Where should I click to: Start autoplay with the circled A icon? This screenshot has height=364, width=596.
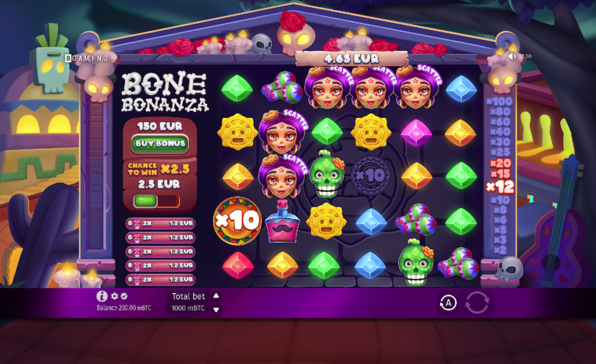(448, 303)
